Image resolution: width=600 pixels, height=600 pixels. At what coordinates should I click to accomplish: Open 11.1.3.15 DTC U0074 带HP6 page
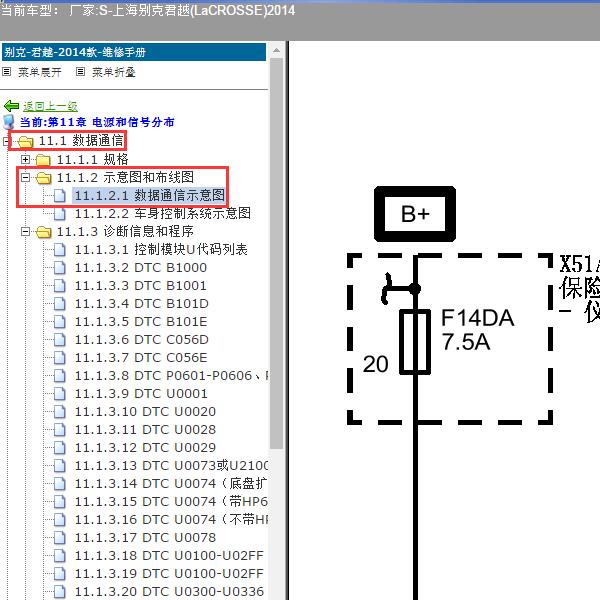[x=171, y=501]
